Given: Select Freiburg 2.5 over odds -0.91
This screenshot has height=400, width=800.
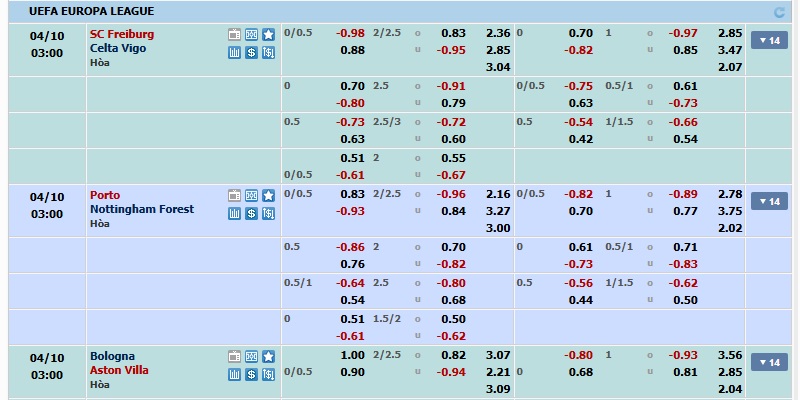Looking at the screenshot, I should coord(451,86).
